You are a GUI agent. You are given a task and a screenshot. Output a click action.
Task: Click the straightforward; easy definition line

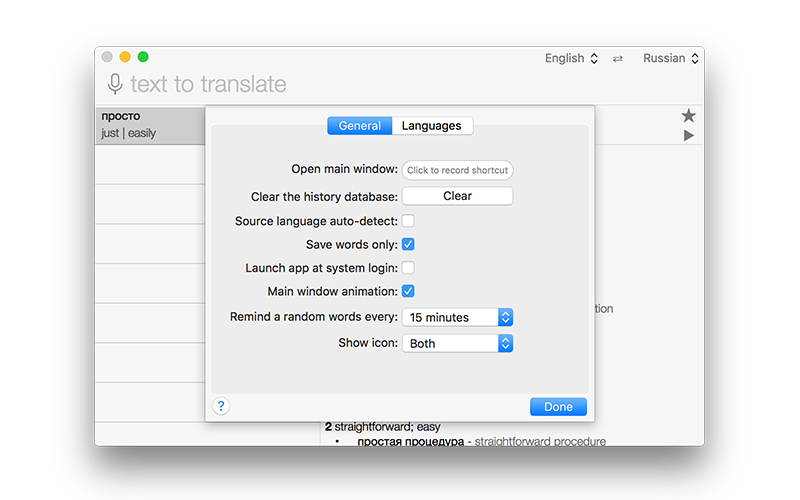(383, 427)
